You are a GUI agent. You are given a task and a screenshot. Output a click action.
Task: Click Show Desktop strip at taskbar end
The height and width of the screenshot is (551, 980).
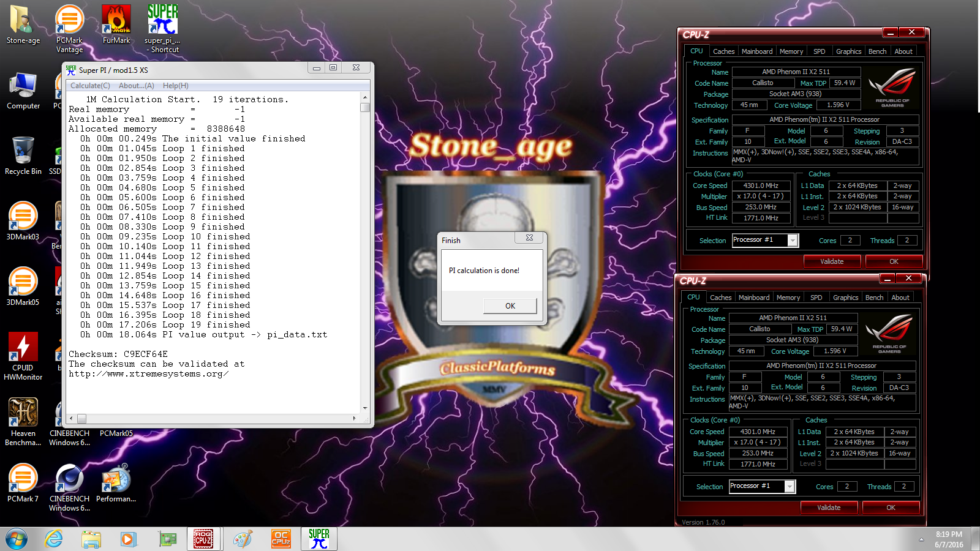[x=975, y=539]
